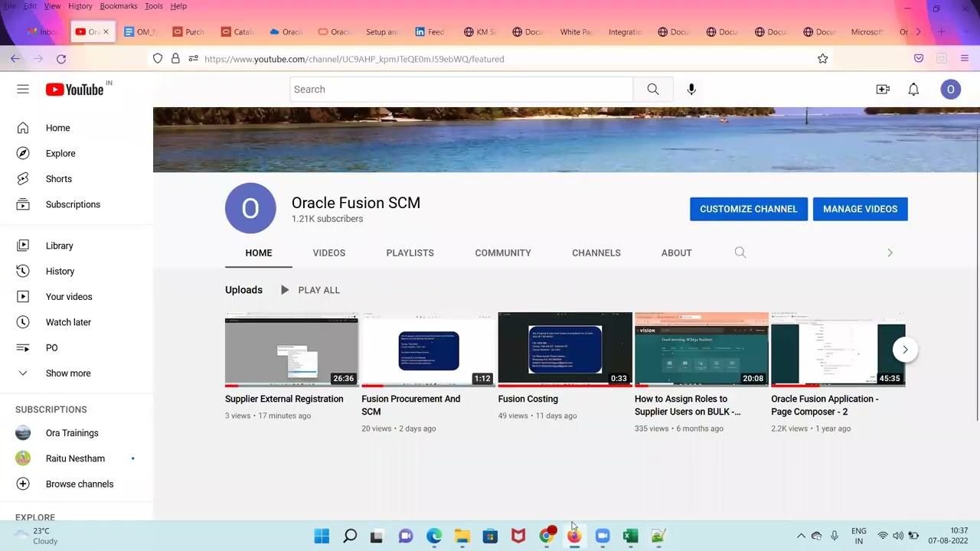Screen dimensions: 980x551
Task: Open the Pocket save icon in the toolbar
Action: pos(919,59)
